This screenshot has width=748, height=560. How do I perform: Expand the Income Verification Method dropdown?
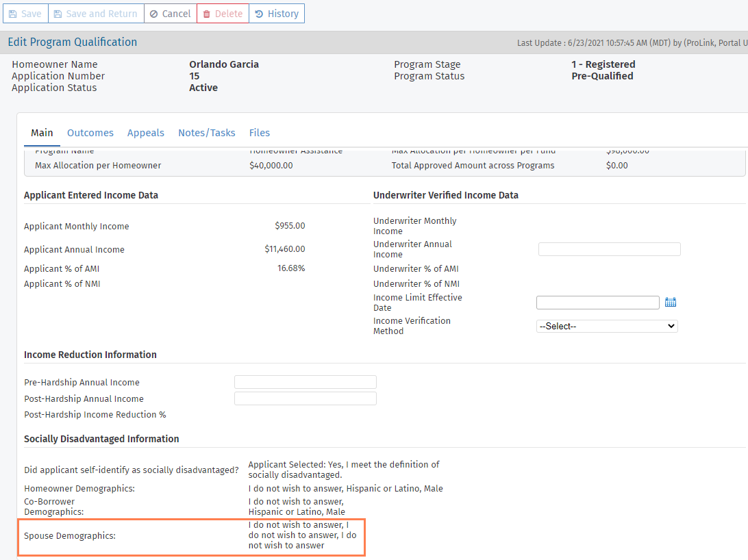click(606, 327)
